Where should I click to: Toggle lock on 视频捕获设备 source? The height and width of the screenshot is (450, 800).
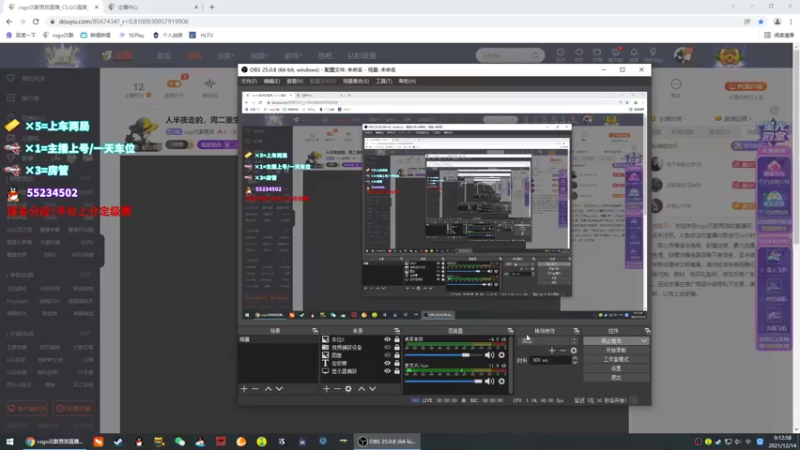coord(396,347)
